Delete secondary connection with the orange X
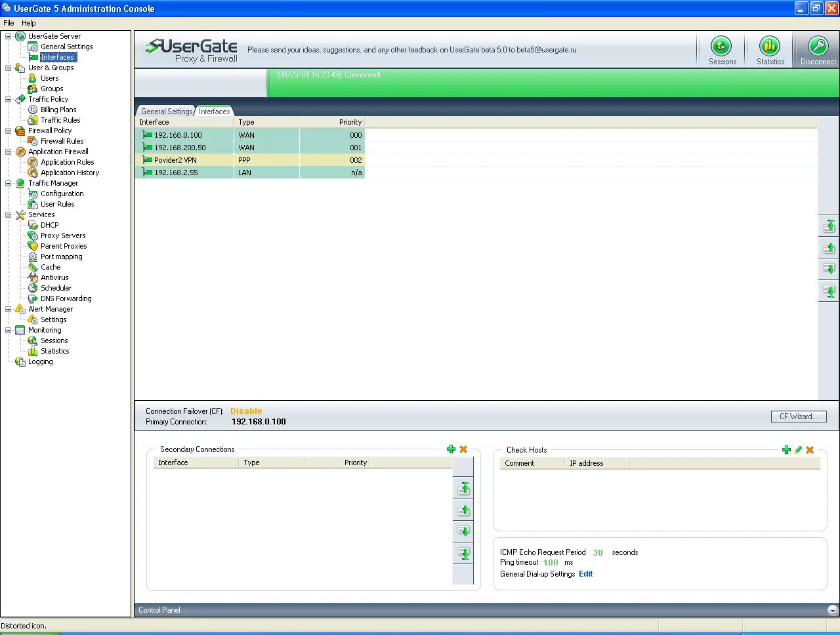 point(463,449)
